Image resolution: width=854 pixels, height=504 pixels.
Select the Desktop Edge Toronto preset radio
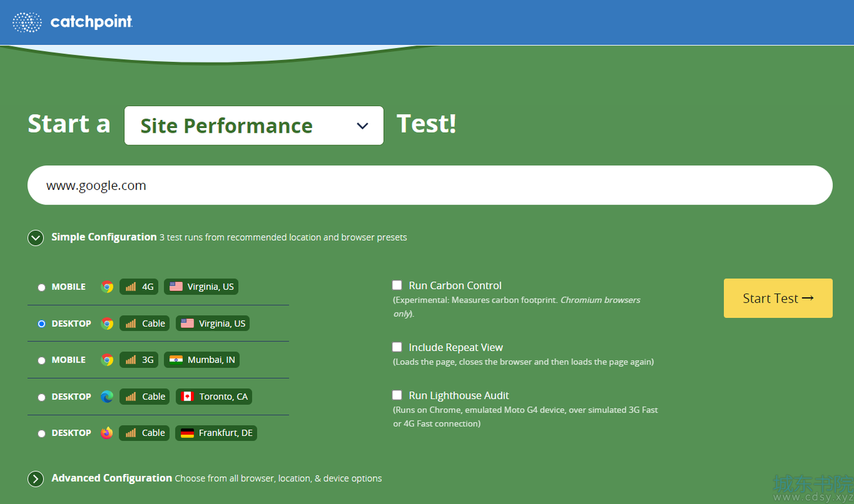(41, 397)
